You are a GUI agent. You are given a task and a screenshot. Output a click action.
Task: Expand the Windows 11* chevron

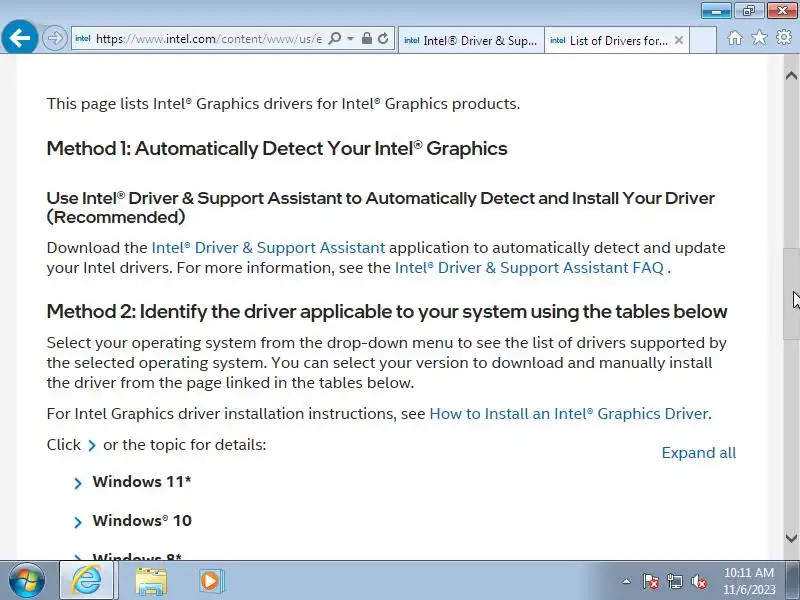point(78,483)
